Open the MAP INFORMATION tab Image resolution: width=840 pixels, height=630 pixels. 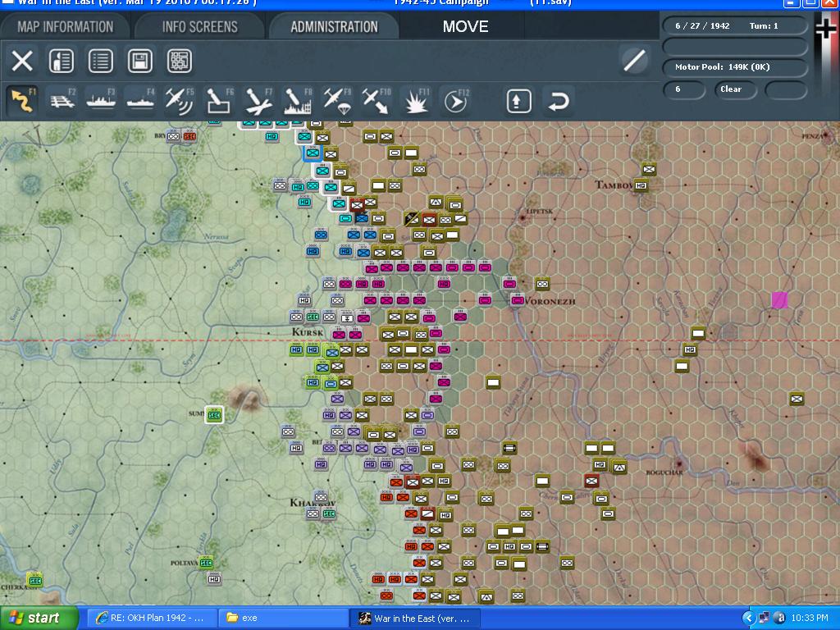[x=65, y=26]
